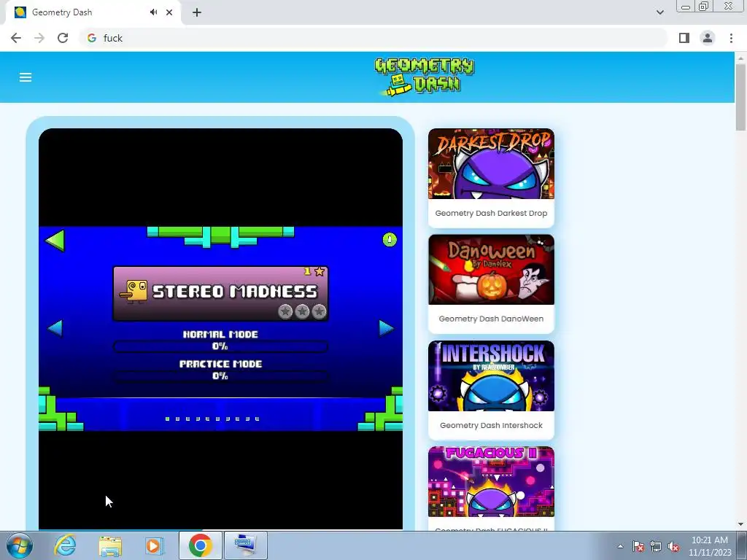Play the Stereo Madness level card
Viewport: 747px width, 560px height.
(x=220, y=293)
